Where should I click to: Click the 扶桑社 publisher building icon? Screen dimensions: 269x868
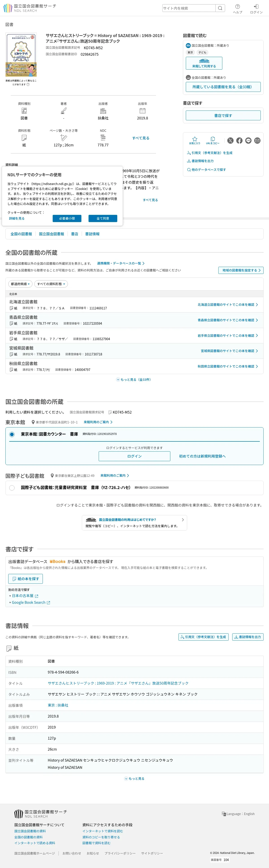pos(103,111)
